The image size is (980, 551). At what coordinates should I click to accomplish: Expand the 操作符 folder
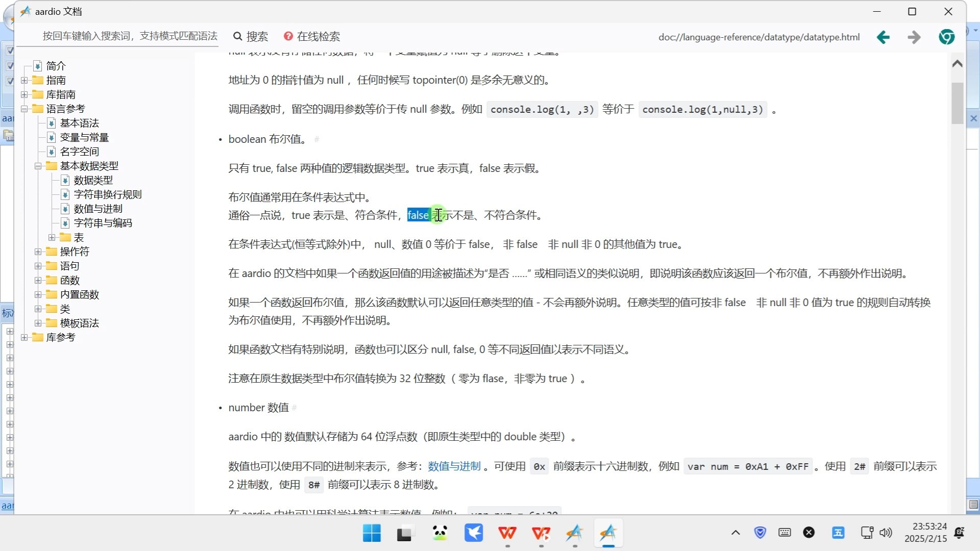tap(38, 252)
